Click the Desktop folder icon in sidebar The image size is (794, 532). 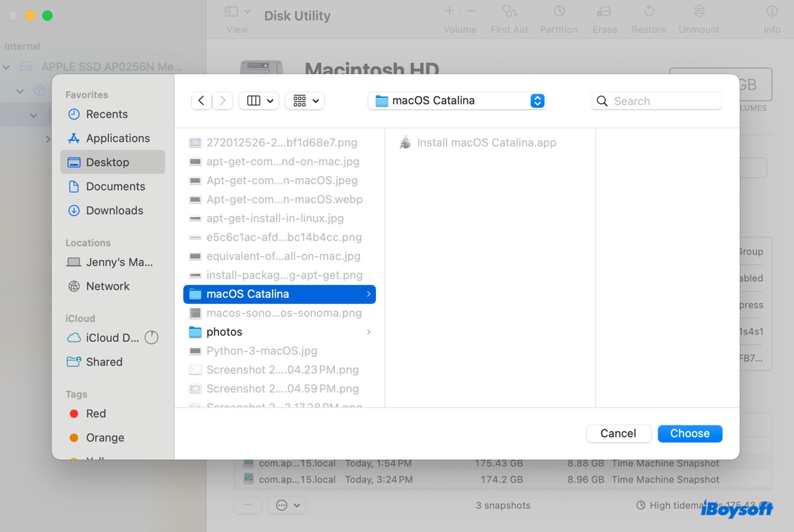(x=74, y=162)
